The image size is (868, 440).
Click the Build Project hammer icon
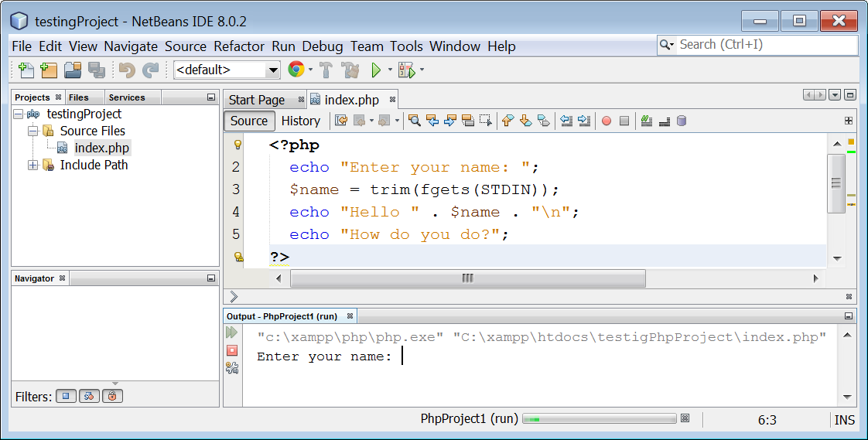coord(326,70)
